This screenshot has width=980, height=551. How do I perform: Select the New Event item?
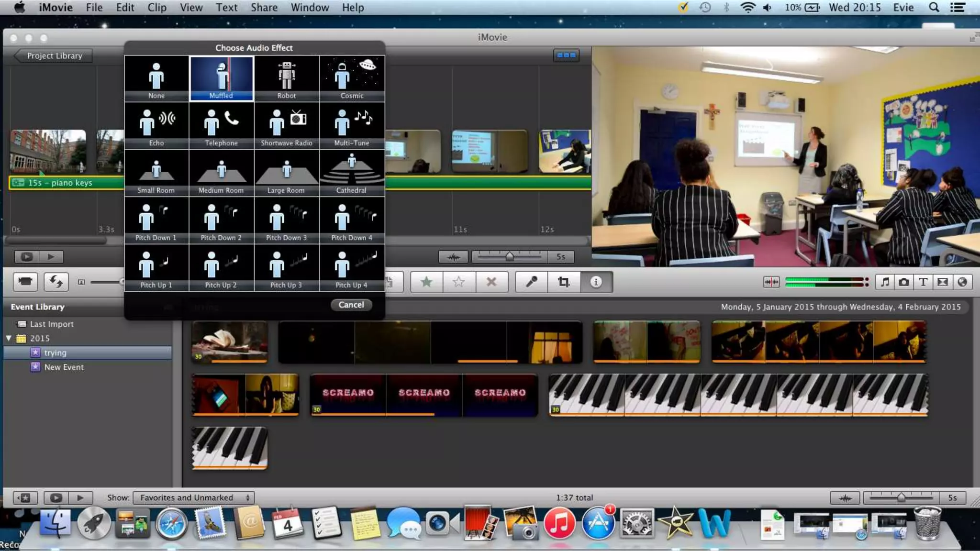(x=64, y=367)
